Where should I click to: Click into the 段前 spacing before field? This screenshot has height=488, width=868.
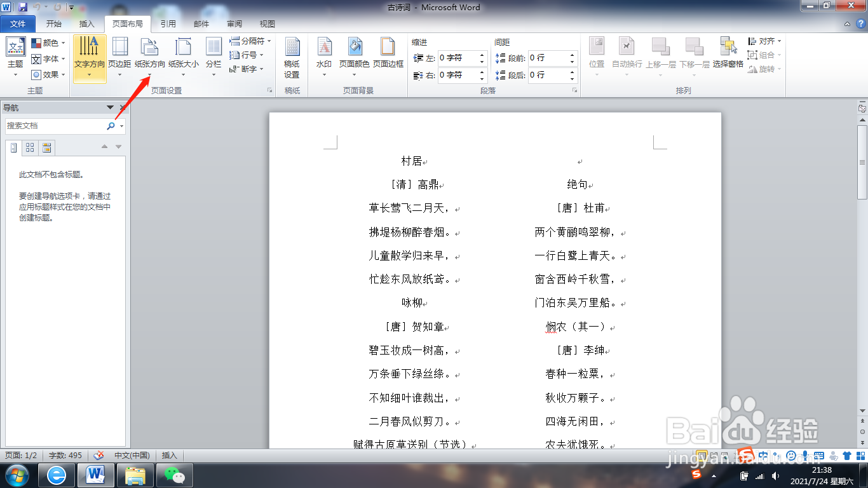coord(548,58)
